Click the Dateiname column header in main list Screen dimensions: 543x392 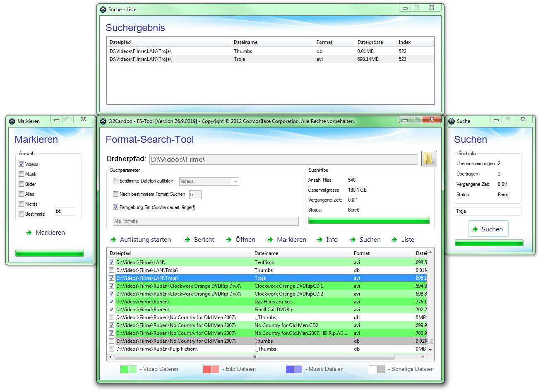(x=266, y=253)
